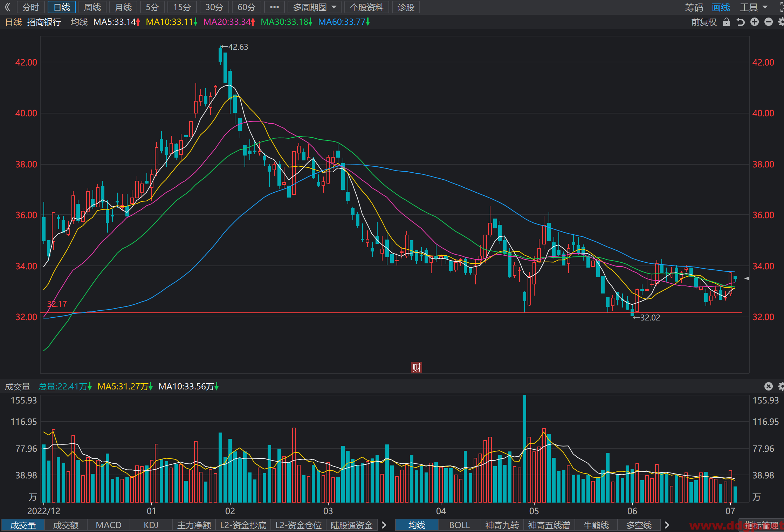Click 招商银行 stock name
This screenshot has height=532, width=784.
click(44, 22)
